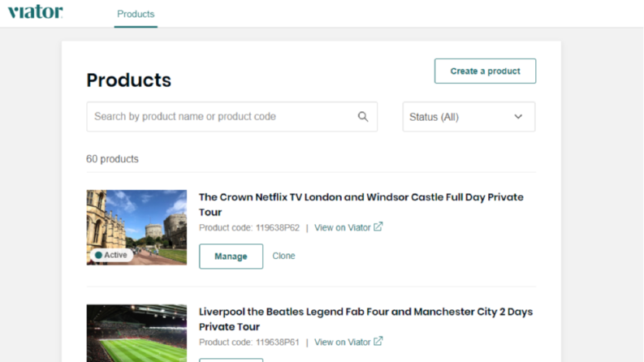Open the Status (All) dropdown
Viewport: 644px width, 362px height.
(469, 117)
